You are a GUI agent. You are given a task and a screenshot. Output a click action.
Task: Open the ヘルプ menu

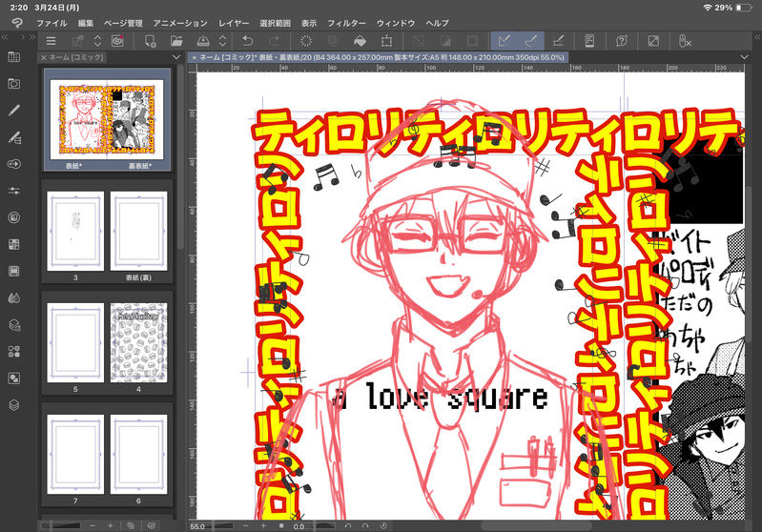click(437, 23)
